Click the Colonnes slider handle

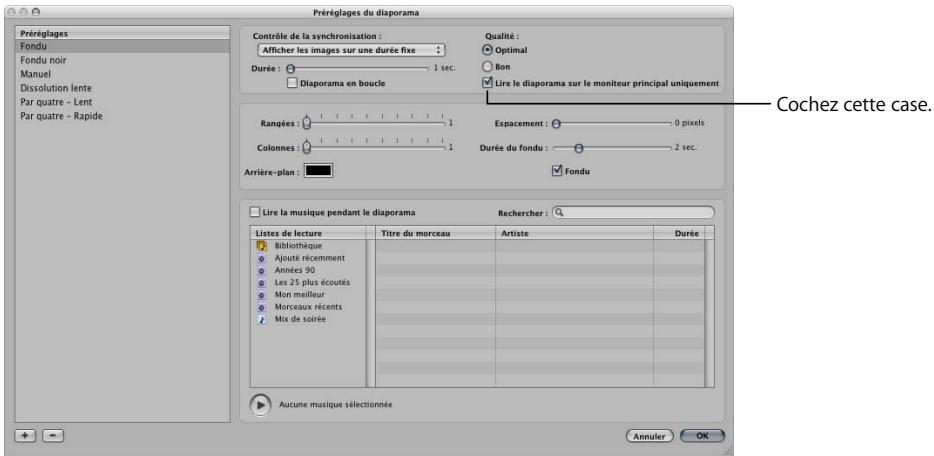click(x=307, y=147)
